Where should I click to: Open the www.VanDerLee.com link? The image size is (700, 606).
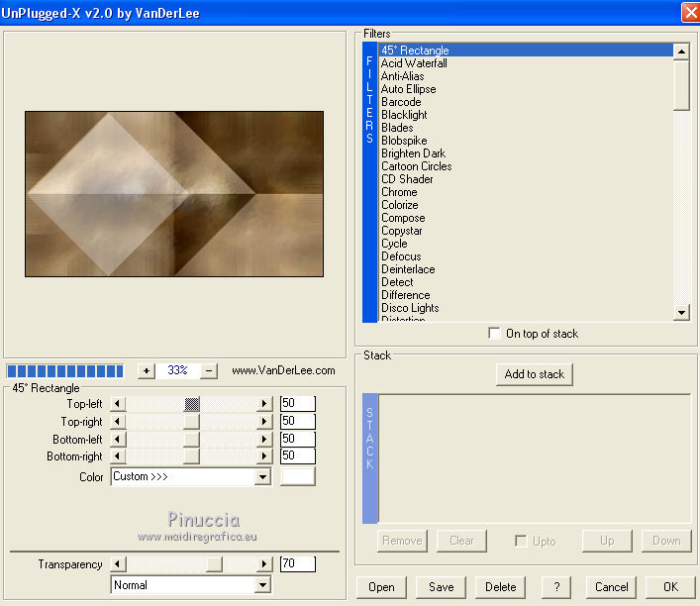point(283,370)
